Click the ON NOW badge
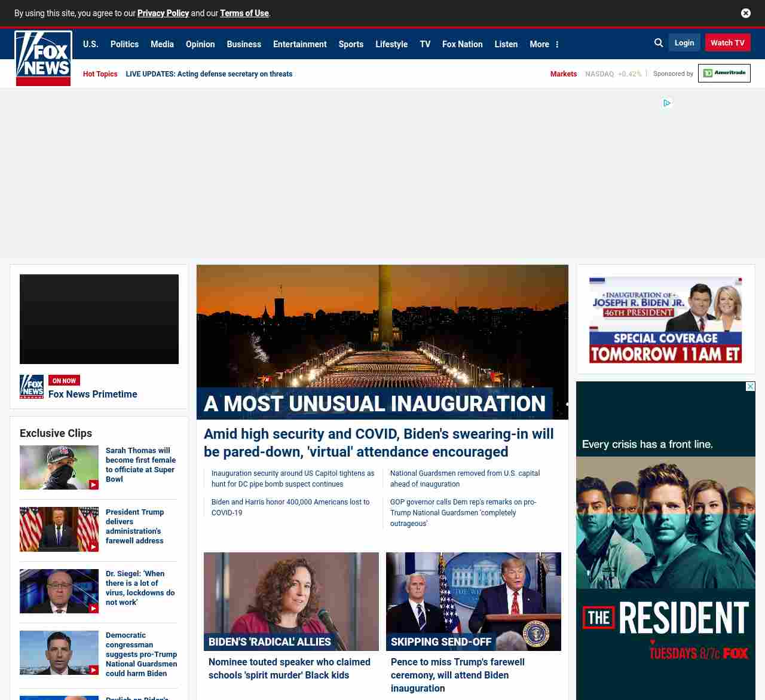 (64, 380)
